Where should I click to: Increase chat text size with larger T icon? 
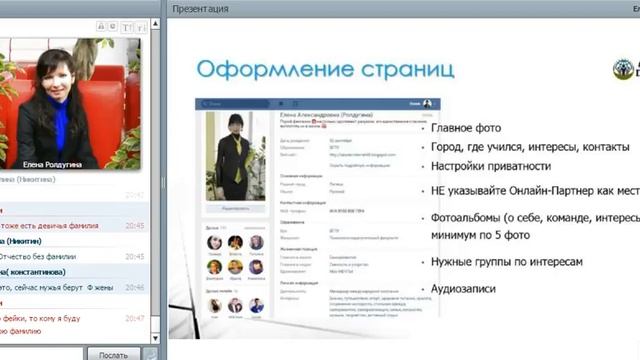tap(127, 27)
